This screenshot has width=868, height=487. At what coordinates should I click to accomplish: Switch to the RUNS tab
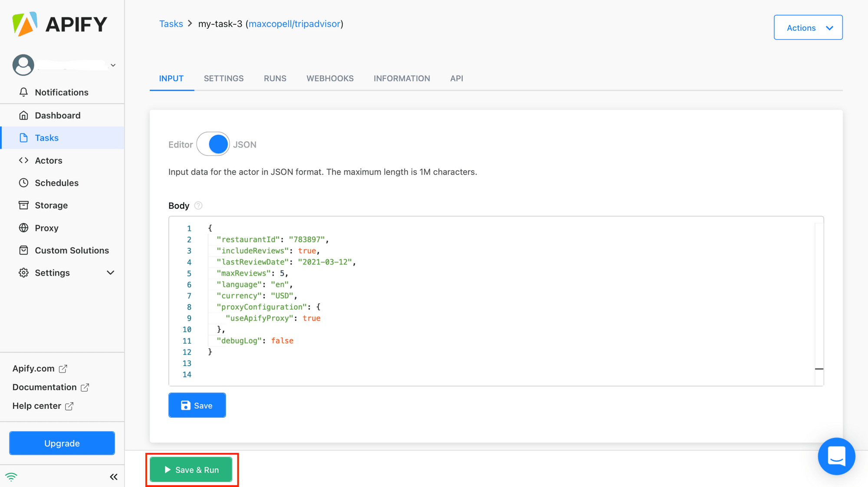[x=275, y=79]
